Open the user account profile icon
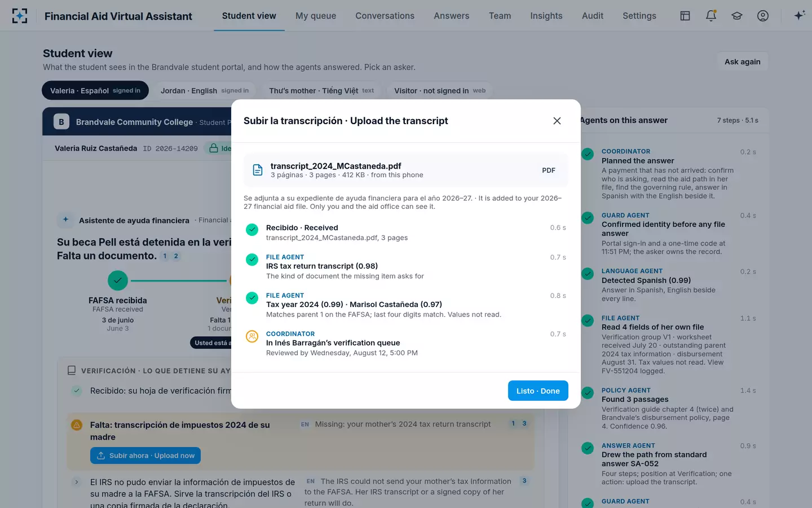 coord(763,16)
